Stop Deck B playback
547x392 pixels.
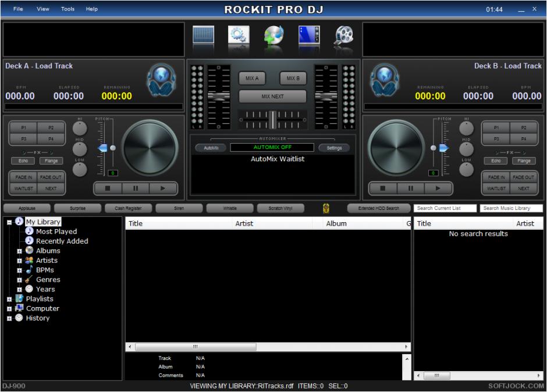tap(383, 188)
